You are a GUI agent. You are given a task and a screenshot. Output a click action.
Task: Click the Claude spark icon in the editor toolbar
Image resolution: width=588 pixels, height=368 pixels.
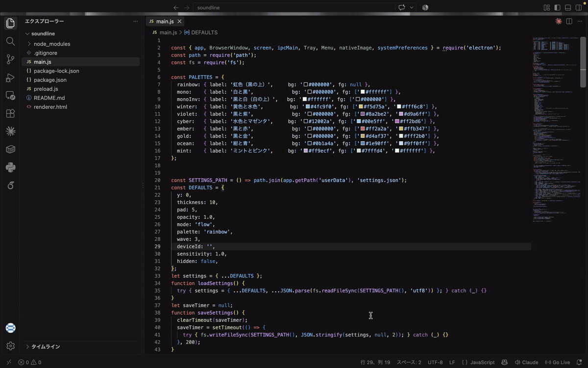558,22
